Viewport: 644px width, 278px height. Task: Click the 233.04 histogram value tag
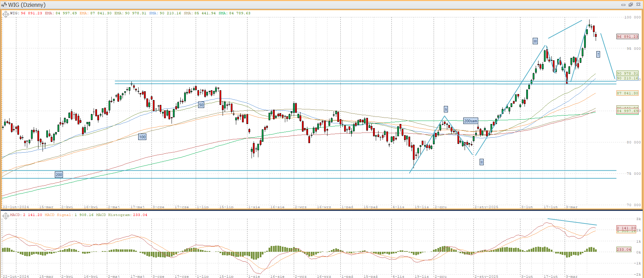(x=624, y=249)
